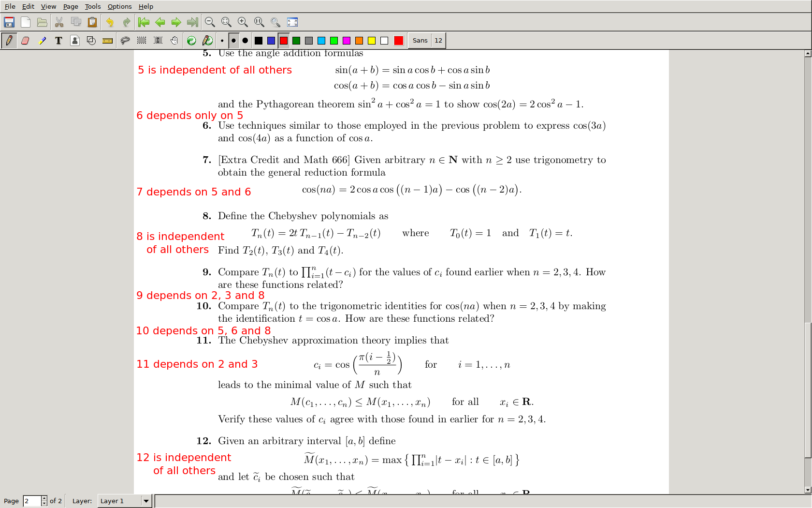This screenshot has height=508, width=812.
Task: Select the Eraser tool
Action: 26,41
